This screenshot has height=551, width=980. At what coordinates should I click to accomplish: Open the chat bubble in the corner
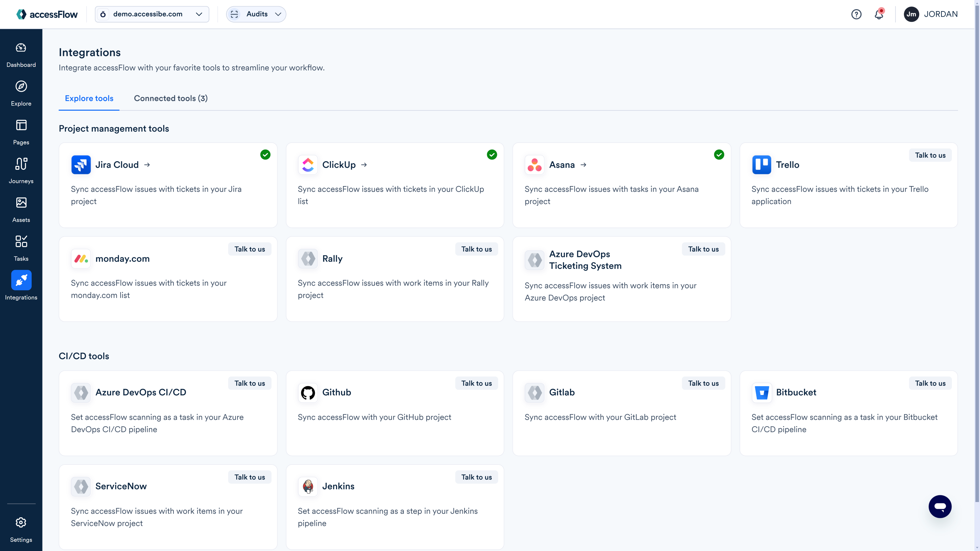pyautogui.click(x=940, y=506)
